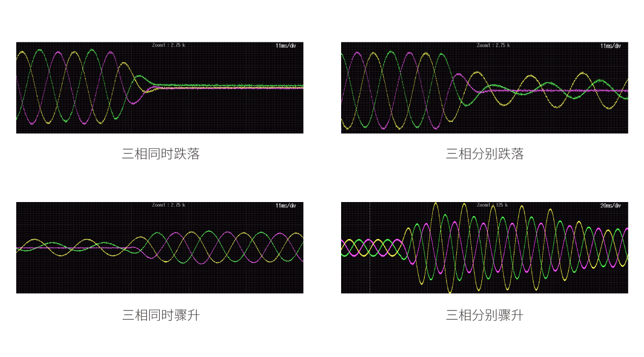The height and width of the screenshot is (357, 644).
Task: Click the 三相分别跌落 caption text
Action: pos(485,154)
